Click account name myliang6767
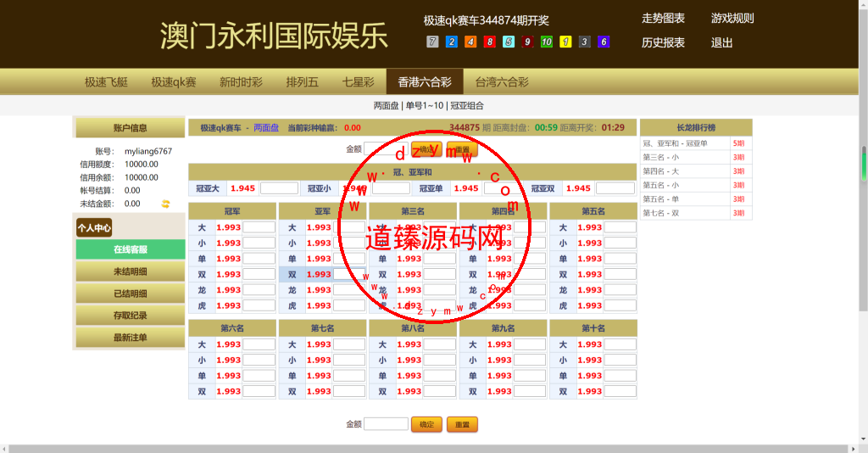This screenshot has width=868, height=453. [148, 151]
